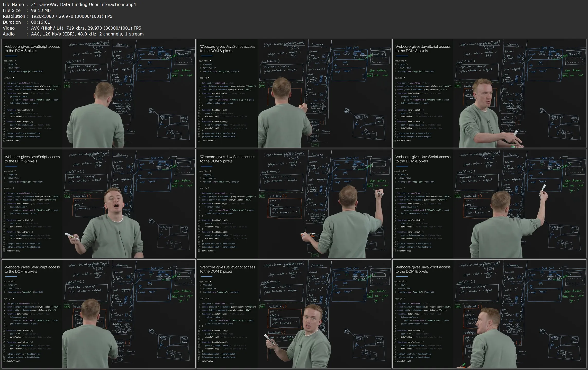Select file name '21. One-Way Data Binding User Interactions.mp4'
This screenshot has height=370, width=588.
pos(84,4)
